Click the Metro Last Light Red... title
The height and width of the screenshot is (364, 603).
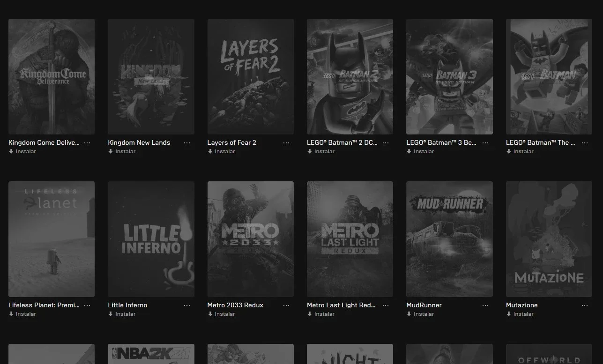[341, 305]
